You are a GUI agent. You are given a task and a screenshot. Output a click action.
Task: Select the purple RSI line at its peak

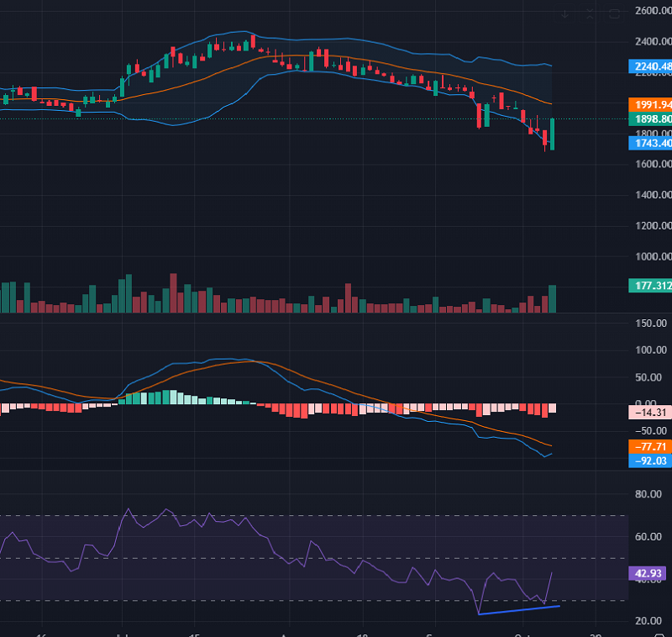click(129, 509)
